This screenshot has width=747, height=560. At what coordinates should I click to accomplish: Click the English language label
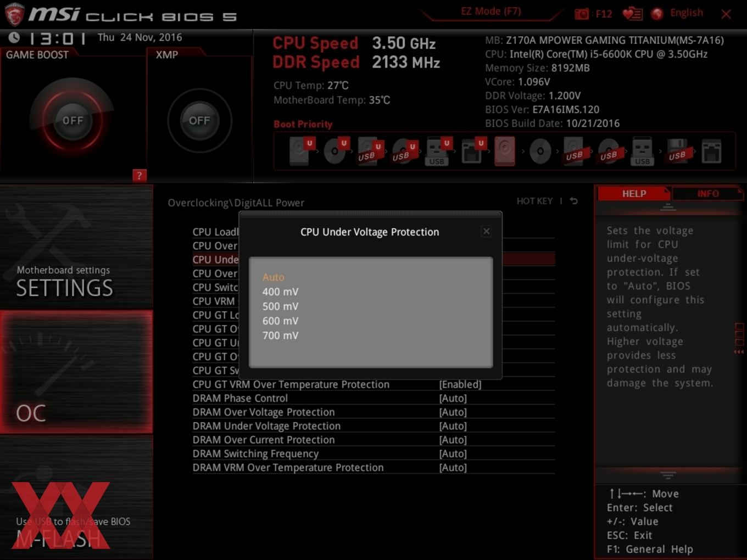687,13
